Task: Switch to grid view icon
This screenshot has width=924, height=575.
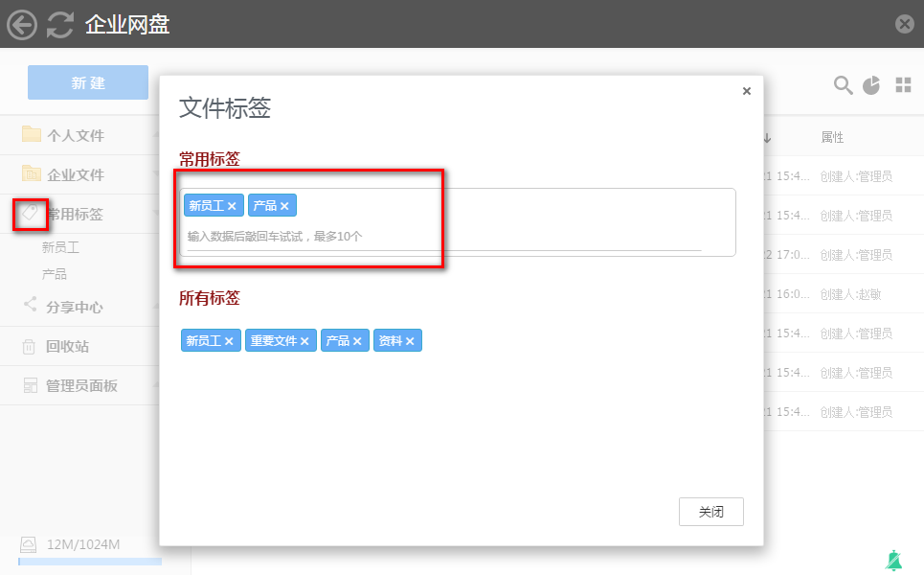Action: (x=903, y=85)
